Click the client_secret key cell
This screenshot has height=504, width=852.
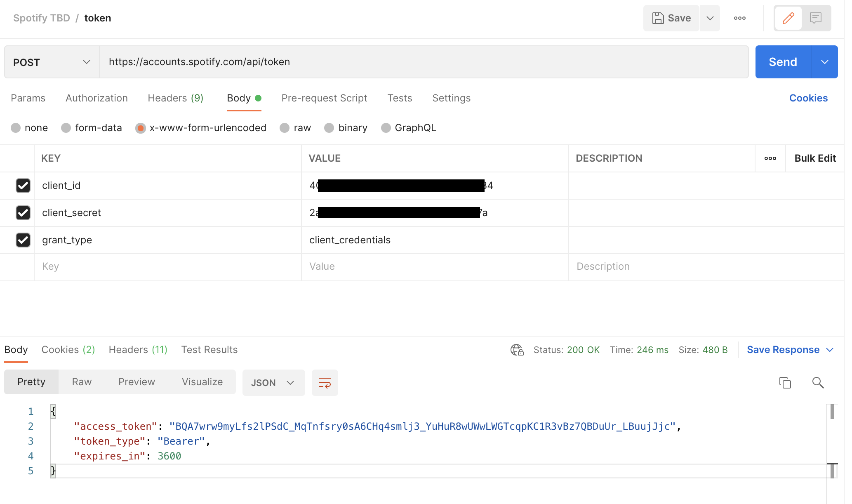coord(168,213)
